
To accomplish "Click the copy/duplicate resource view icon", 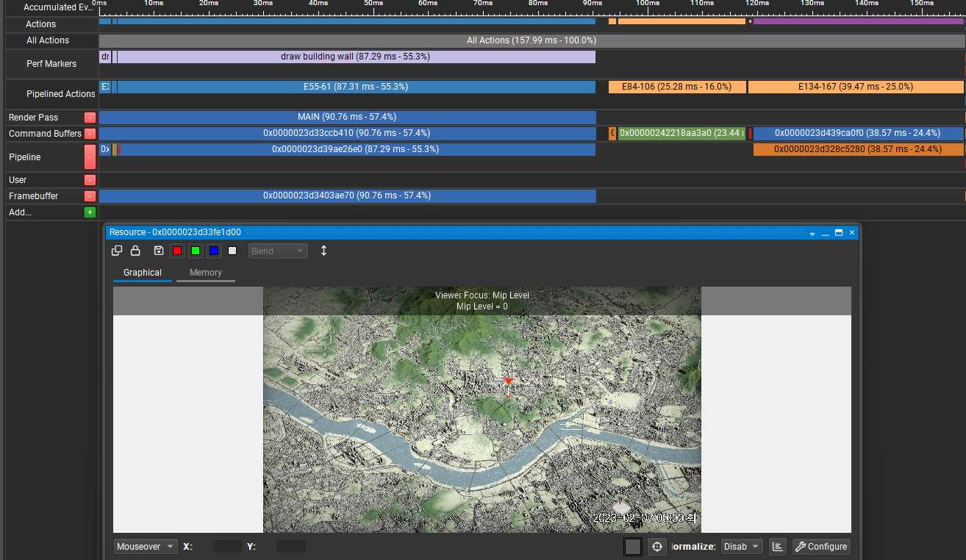I will point(117,251).
